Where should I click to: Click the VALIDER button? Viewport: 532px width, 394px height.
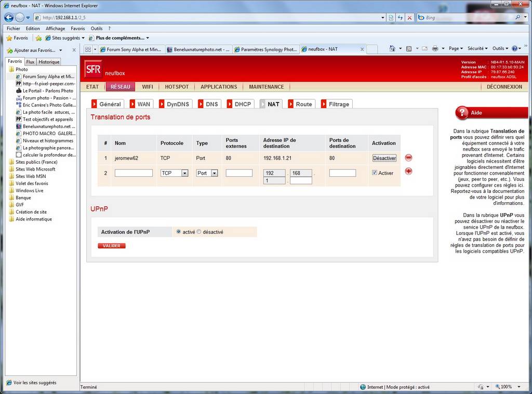click(x=112, y=246)
